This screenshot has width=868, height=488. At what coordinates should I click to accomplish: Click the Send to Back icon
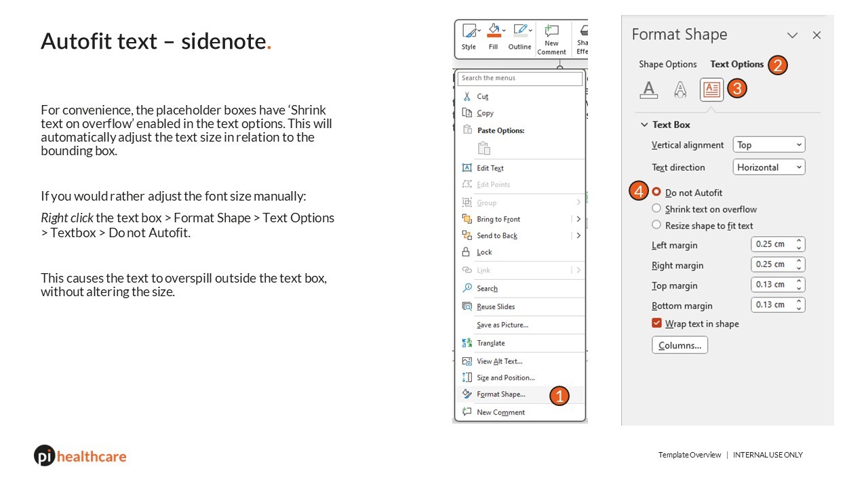click(x=467, y=235)
